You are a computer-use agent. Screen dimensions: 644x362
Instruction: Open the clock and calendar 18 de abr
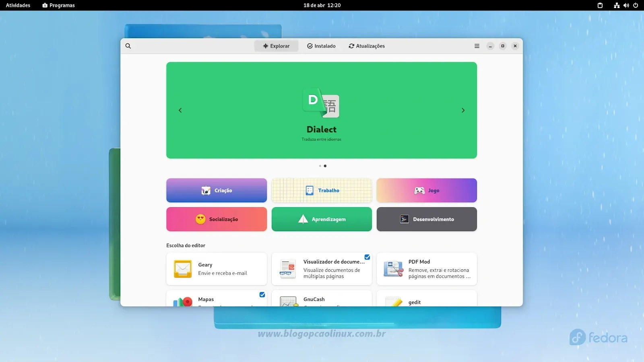[x=322, y=5]
